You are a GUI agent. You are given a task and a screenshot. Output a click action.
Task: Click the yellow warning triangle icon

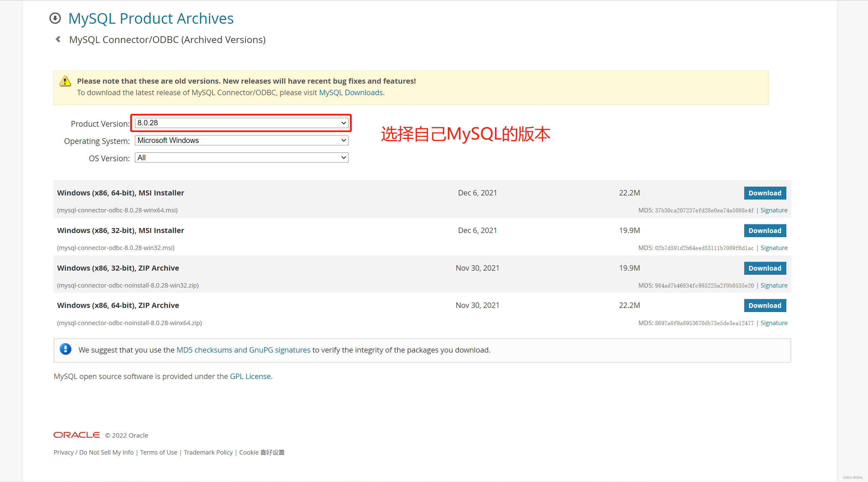(x=65, y=81)
